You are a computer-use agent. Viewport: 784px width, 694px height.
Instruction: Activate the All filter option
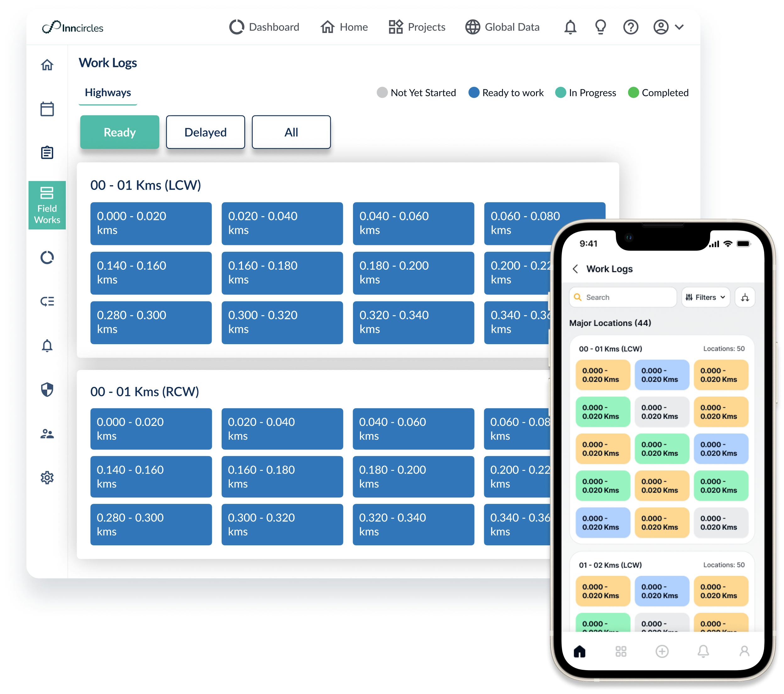pos(291,132)
